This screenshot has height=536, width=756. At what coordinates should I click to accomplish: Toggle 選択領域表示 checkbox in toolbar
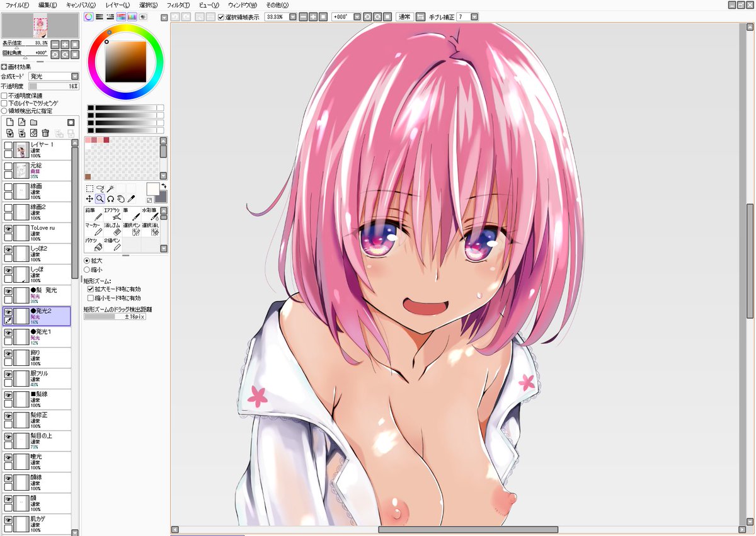coord(221,17)
